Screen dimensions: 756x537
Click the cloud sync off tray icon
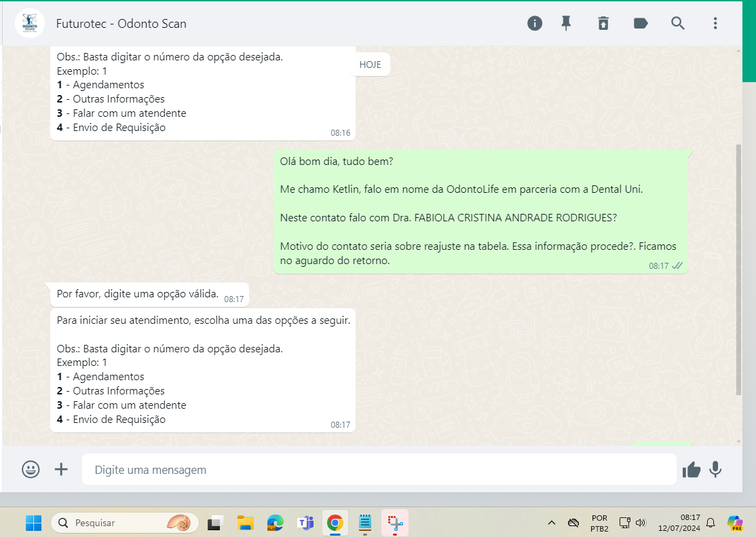pyautogui.click(x=573, y=523)
